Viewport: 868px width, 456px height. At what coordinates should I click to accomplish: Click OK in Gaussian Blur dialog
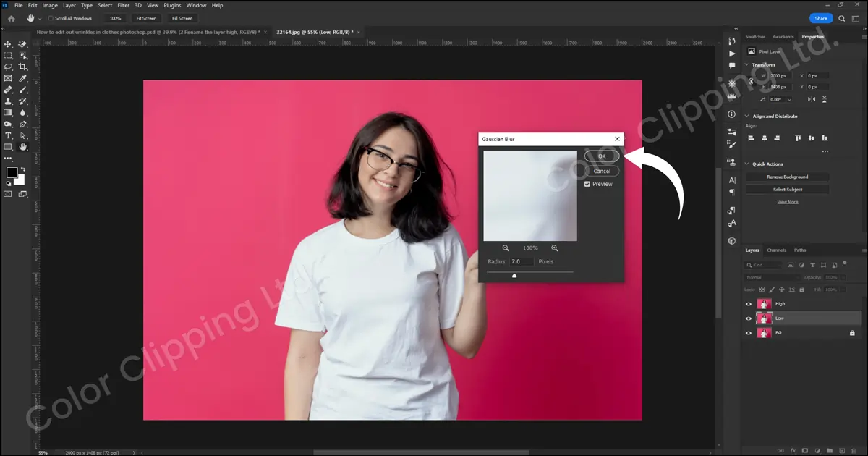(x=602, y=156)
